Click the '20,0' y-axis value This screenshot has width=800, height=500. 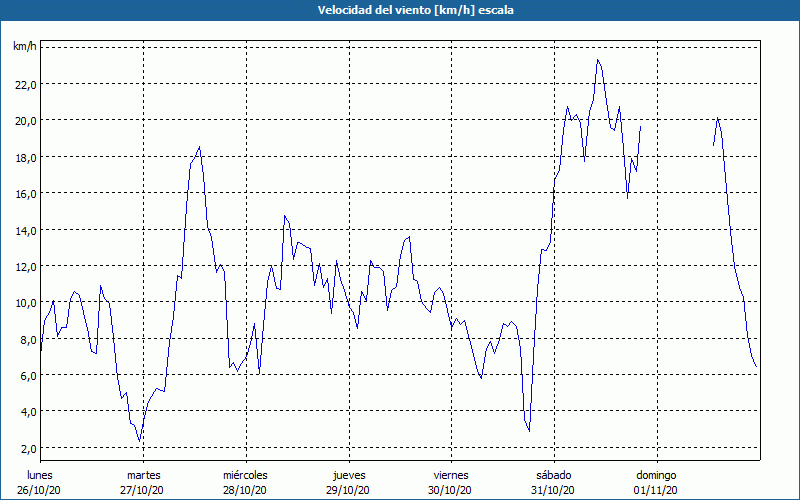26,121
